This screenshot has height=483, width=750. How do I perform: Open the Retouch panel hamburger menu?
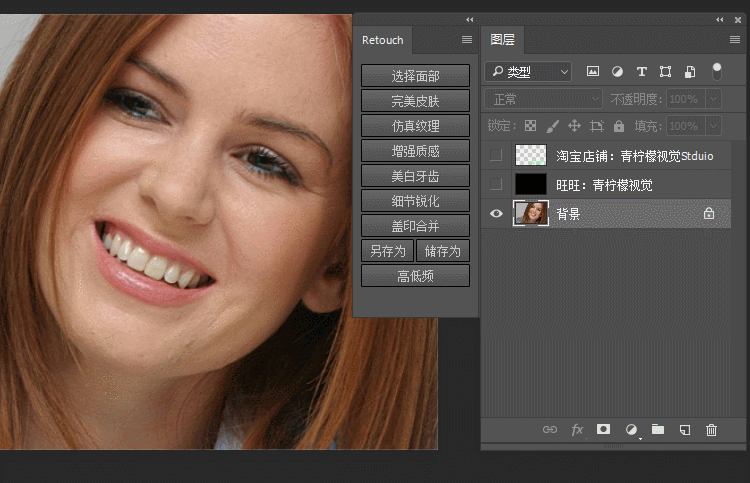pyautogui.click(x=467, y=40)
